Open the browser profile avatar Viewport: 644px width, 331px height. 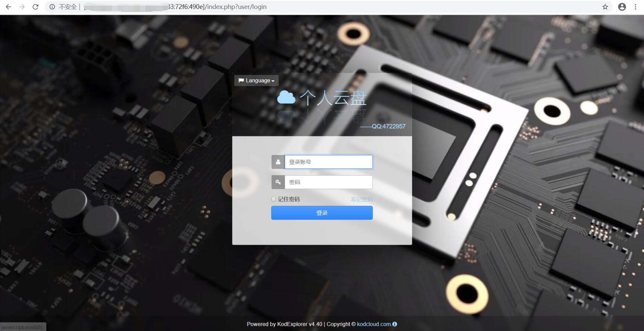click(622, 7)
